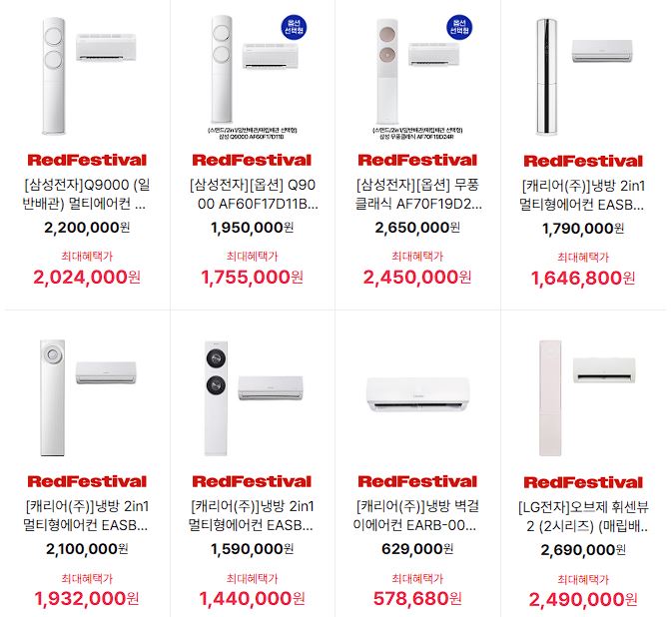
Task: Click the 2,490,000원 최대혜택가 price
Action: (583, 599)
